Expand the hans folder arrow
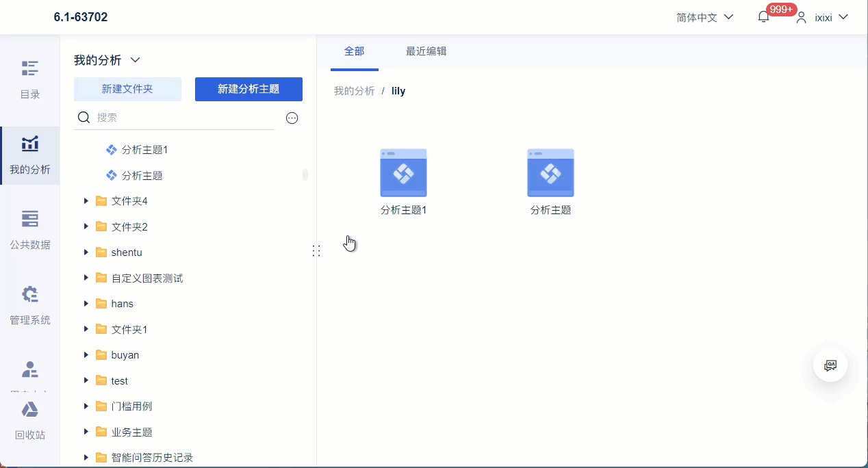This screenshot has height=468, width=868. click(x=86, y=304)
